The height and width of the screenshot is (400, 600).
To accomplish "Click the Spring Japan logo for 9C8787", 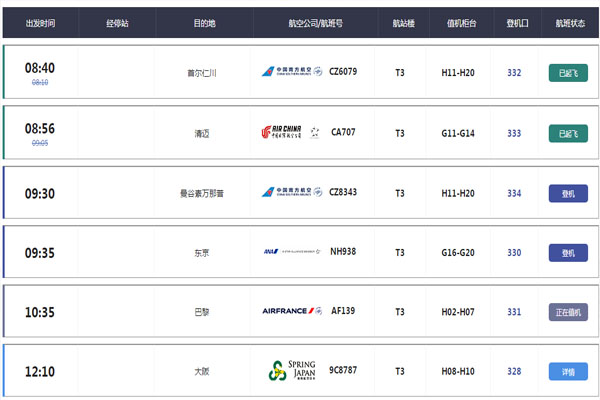I will 292,371.
